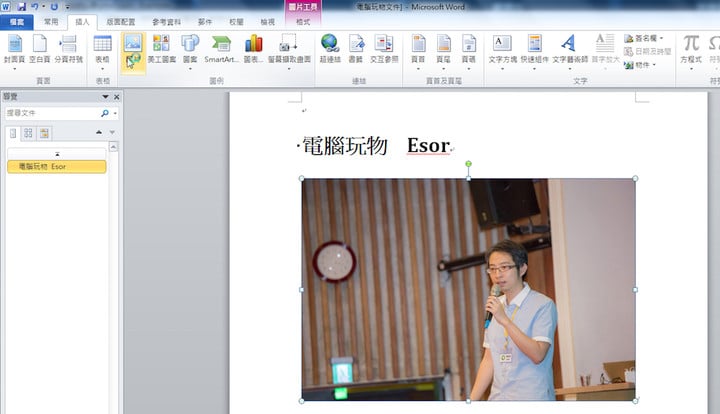
Task: Open the Undo history dropdown arrow
Action: point(44,6)
